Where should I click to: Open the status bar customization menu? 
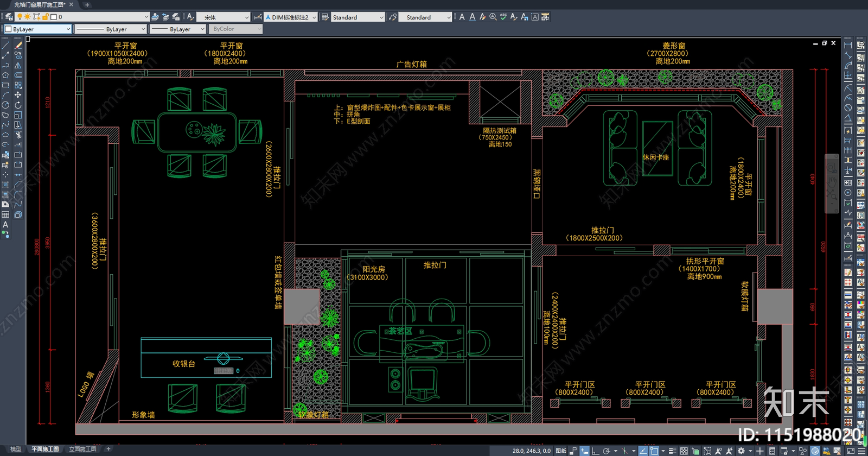click(862, 451)
